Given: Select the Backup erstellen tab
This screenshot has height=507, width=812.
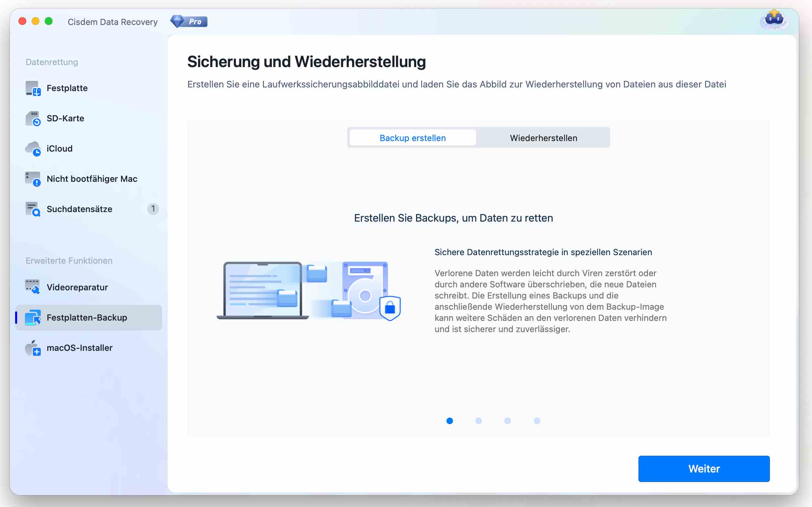Looking at the screenshot, I should point(412,138).
